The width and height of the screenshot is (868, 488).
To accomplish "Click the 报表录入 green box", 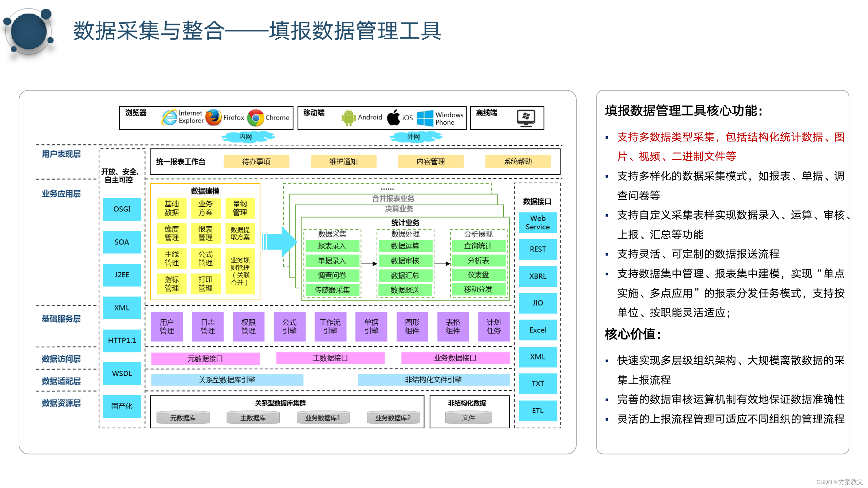I will pos(332,246).
